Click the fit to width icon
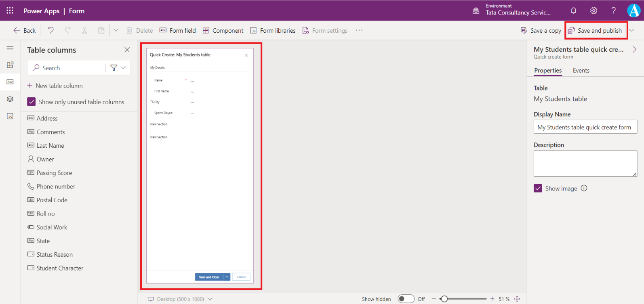The width and height of the screenshot is (644, 304). [517, 299]
